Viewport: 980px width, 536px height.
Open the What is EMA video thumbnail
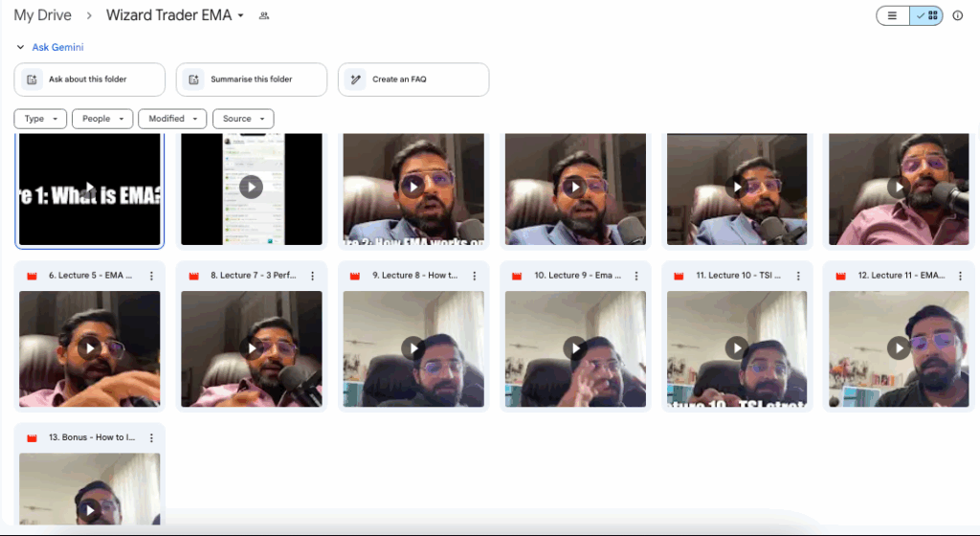[x=89, y=190]
